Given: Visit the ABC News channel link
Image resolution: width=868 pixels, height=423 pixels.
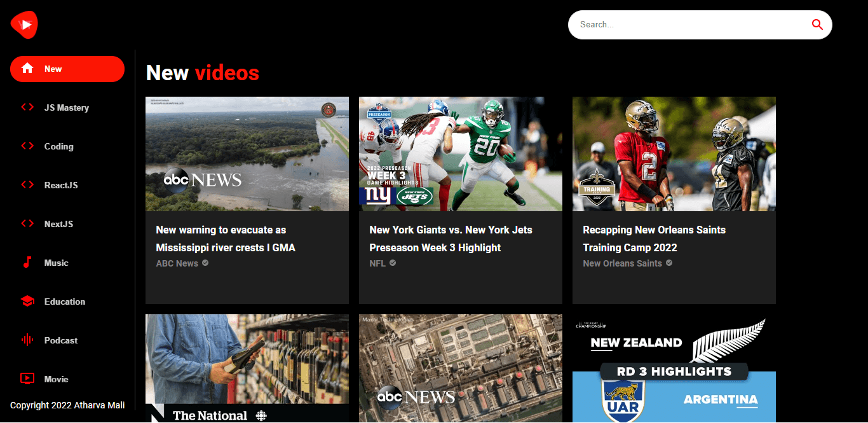Looking at the screenshot, I should click(177, 263).
